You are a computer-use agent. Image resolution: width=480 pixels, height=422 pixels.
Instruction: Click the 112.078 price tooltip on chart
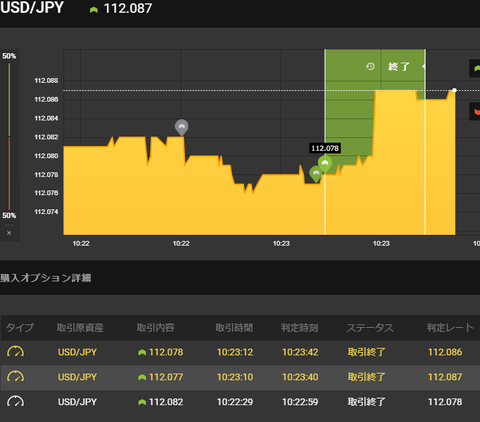click(x=325, y=148)
